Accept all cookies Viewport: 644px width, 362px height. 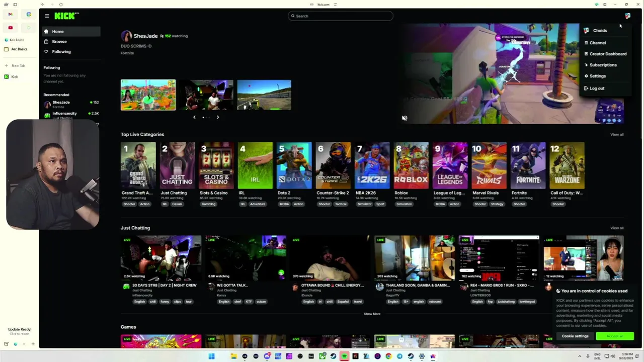click(615, 336)
